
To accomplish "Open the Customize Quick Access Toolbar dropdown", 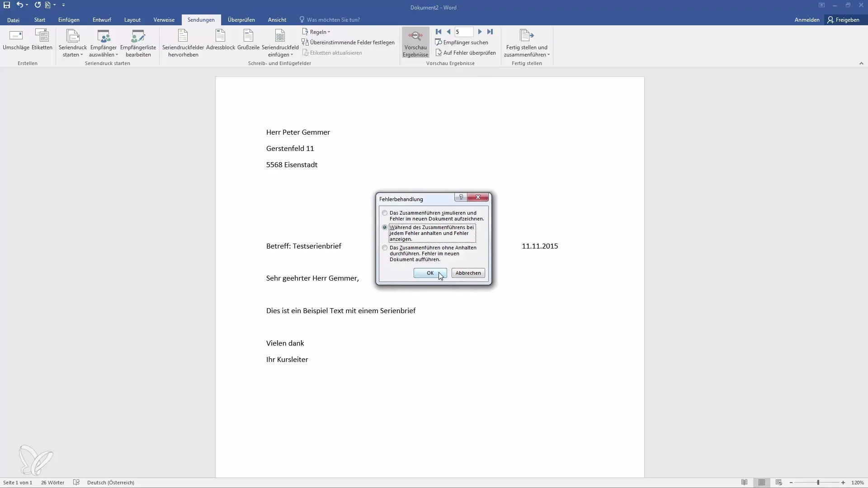I will pos(63,5).
